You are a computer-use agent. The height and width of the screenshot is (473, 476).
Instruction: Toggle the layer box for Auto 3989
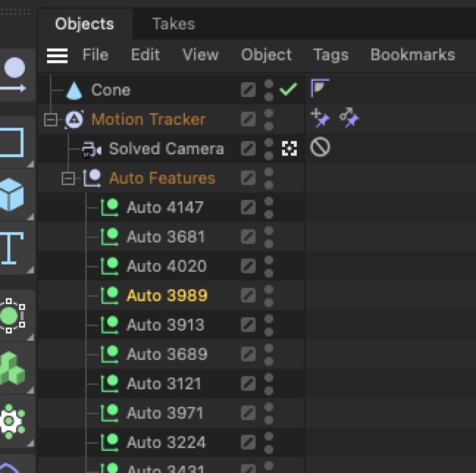(x=248, y=295)
